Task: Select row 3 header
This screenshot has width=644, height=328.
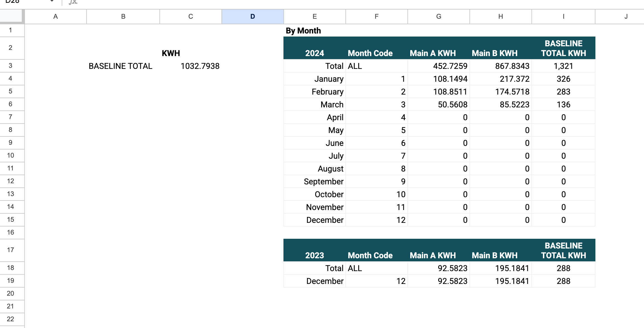Action: pyautogui.click(x=11, y=66)
